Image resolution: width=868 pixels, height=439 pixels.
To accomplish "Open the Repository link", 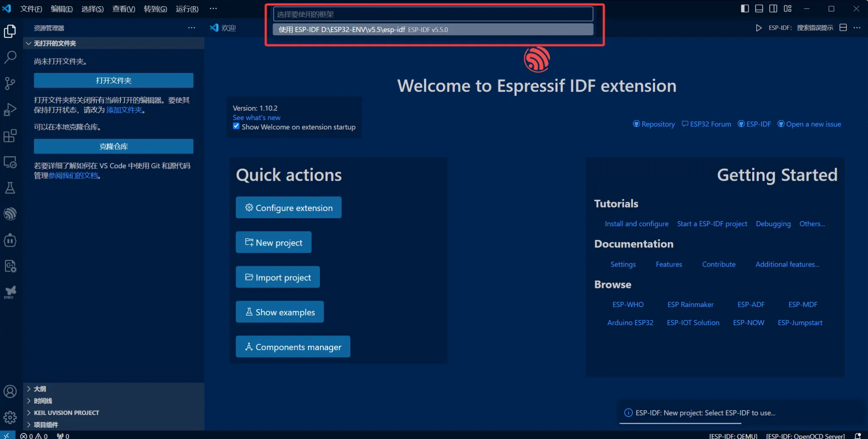I will tap(654, 124).
